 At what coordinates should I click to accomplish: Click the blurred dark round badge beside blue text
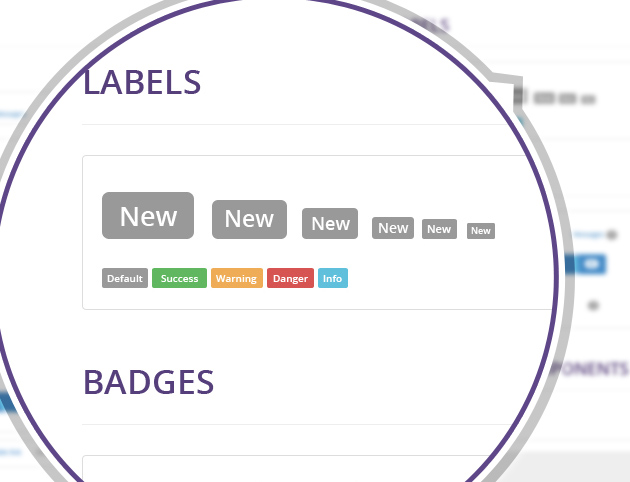click(x=612, y=235)
